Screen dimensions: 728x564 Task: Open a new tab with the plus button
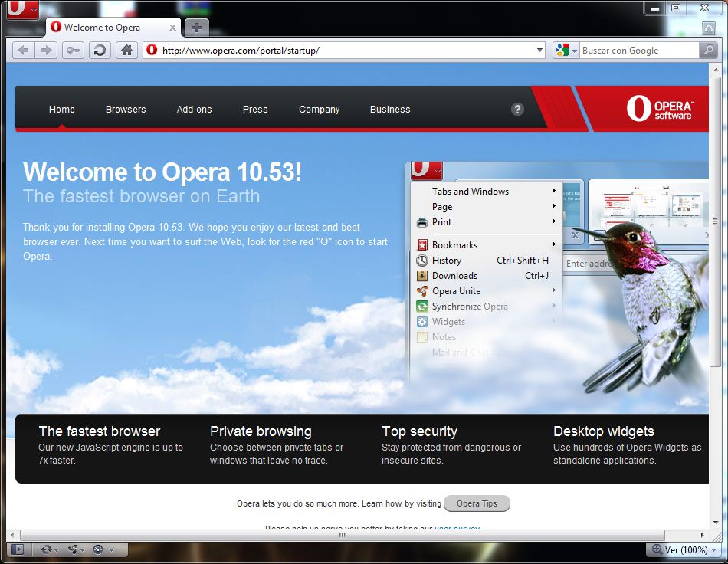point(197,28)
